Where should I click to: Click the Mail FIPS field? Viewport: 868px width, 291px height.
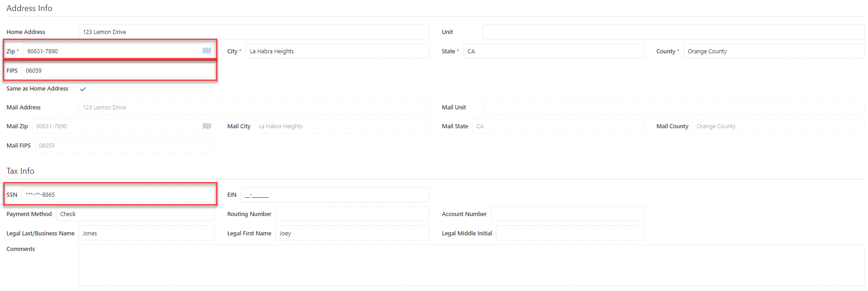tap(125, 145)
